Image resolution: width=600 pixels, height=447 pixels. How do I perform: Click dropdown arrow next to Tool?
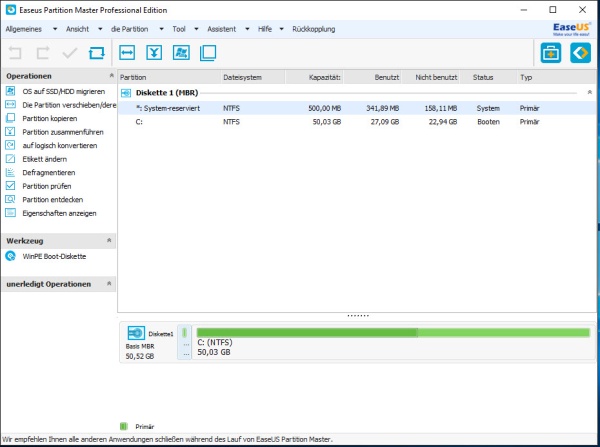(196, 29)
